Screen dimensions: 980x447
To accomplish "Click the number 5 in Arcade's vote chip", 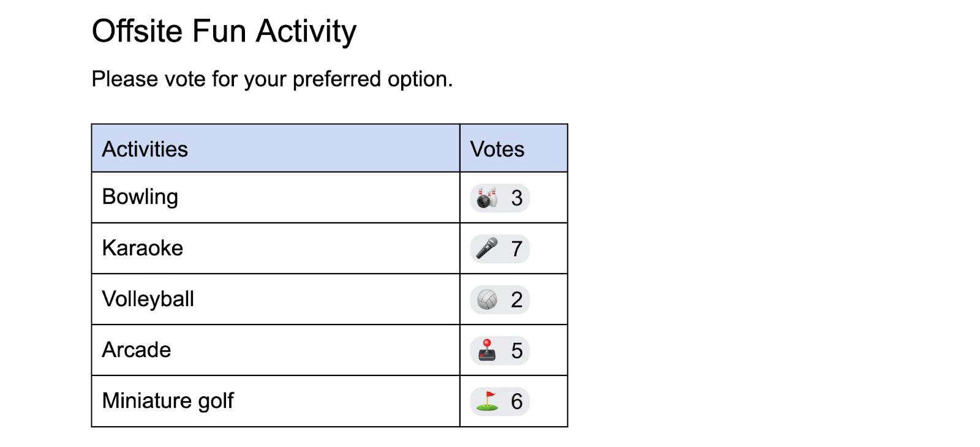I will pyautogui.click(x=516, y=351).
